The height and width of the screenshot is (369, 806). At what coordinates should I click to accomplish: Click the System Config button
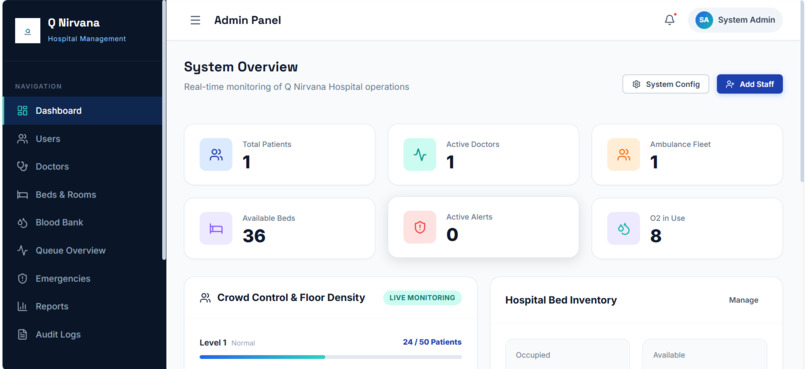coord(666,84)
